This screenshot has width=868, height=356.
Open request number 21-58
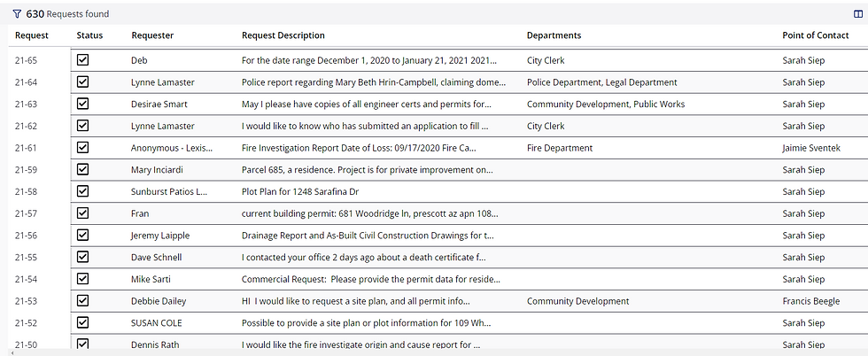(x=26, y=191)
